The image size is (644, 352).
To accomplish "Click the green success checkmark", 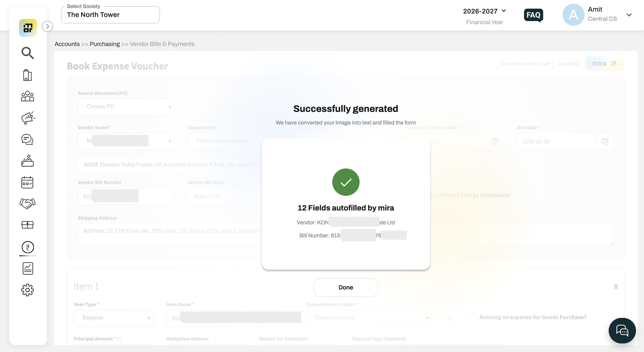I will point(346,182).
